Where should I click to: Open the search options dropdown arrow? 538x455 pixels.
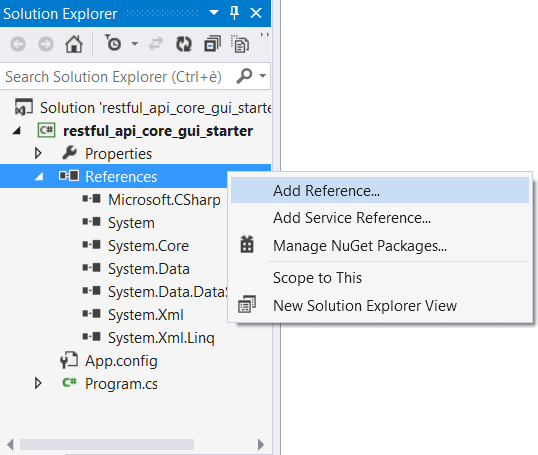tap(263, 76)
